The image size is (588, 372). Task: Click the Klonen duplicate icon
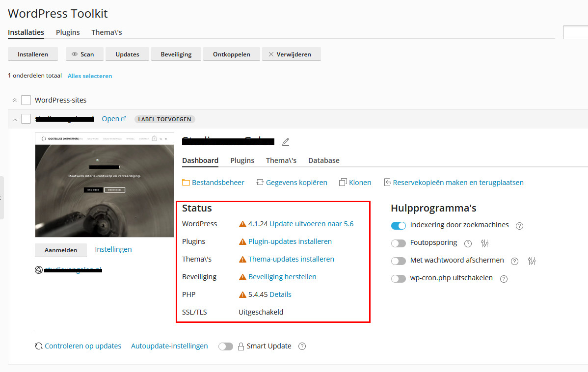tap(343, 182)
